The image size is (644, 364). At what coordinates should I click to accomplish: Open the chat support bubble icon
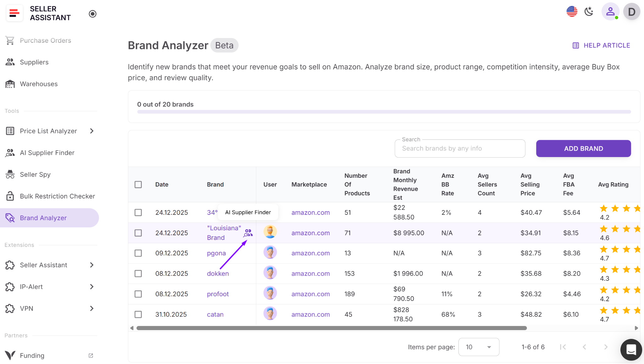[631, 350]
